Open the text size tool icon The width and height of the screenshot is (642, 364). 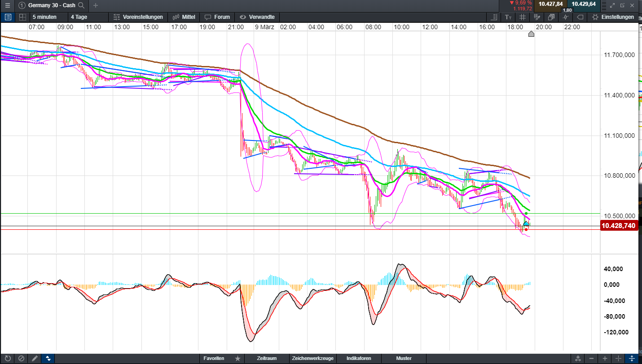[508, 17]
